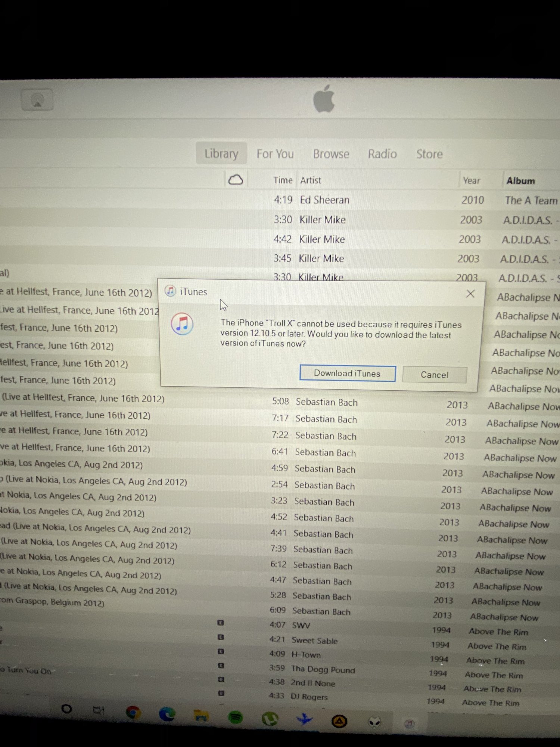Open the blue bird app on taskbar

click(305, 719)
